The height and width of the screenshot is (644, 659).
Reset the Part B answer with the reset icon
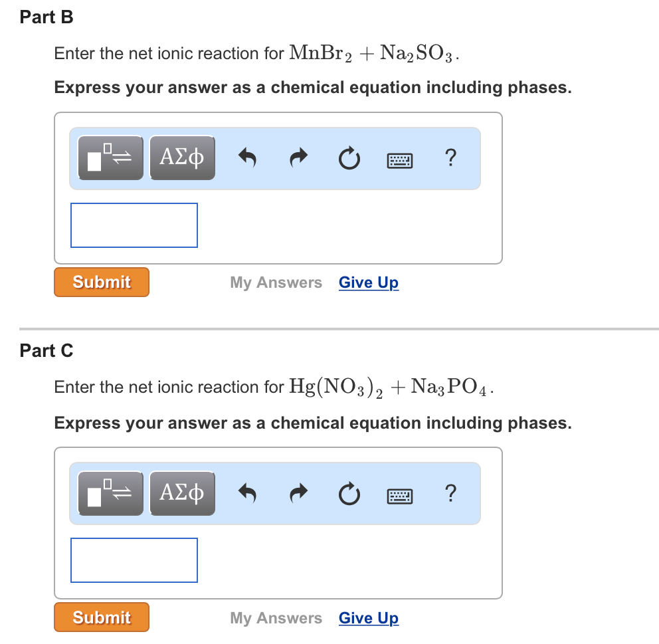349,158
